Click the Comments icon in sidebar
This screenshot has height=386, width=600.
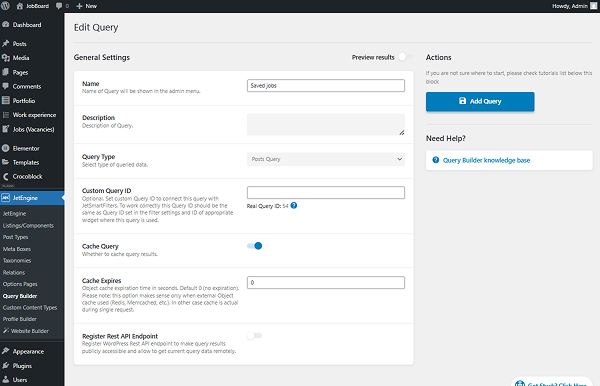pos(6,86)
